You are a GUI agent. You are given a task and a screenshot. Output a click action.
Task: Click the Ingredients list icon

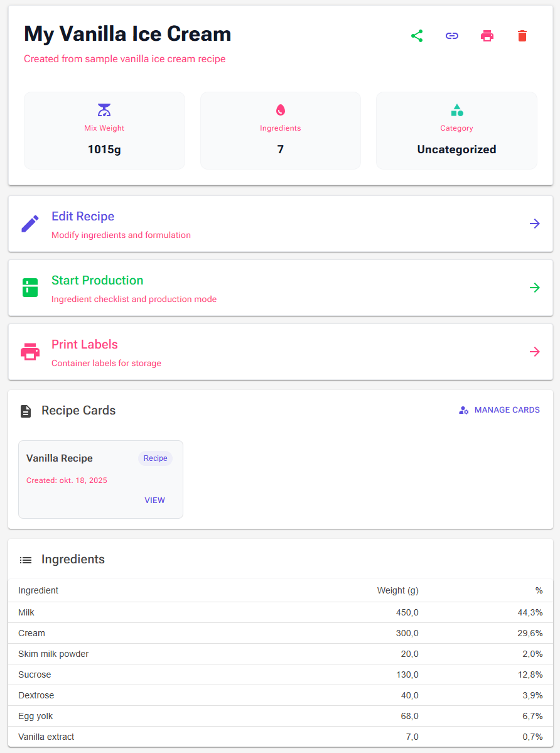(26, 560)
